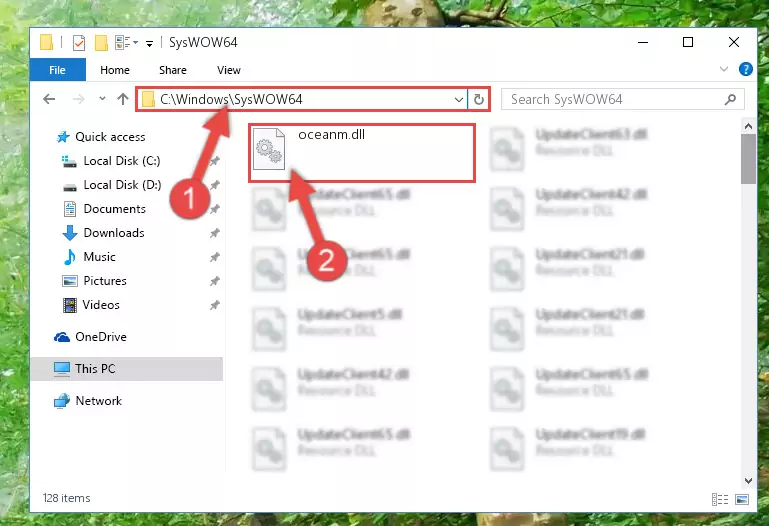This screenshot has height=526, width=769.
Task: Click the vertical scrollbar thumb in file list
Action: [748, 159]
